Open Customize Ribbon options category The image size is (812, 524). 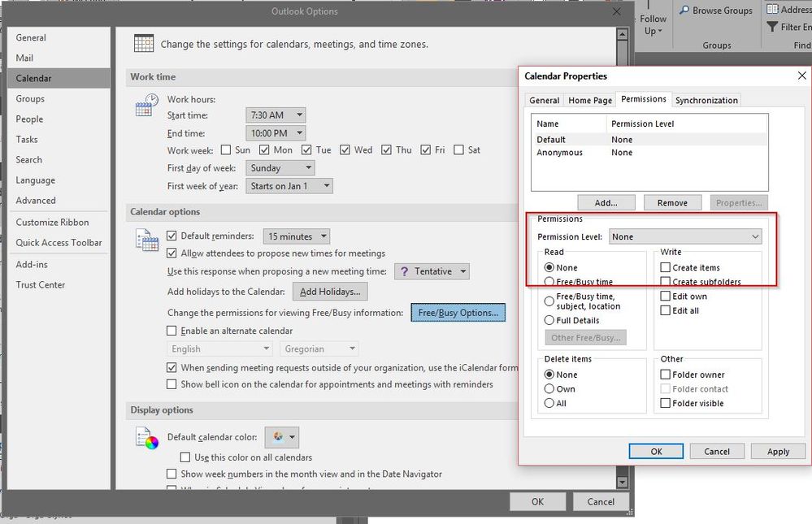click(59, 222)
